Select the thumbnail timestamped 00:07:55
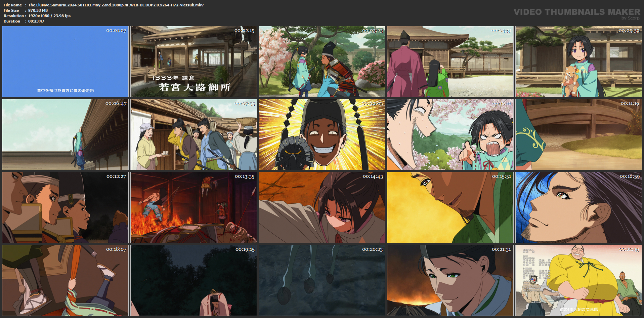 click(194, 134)
